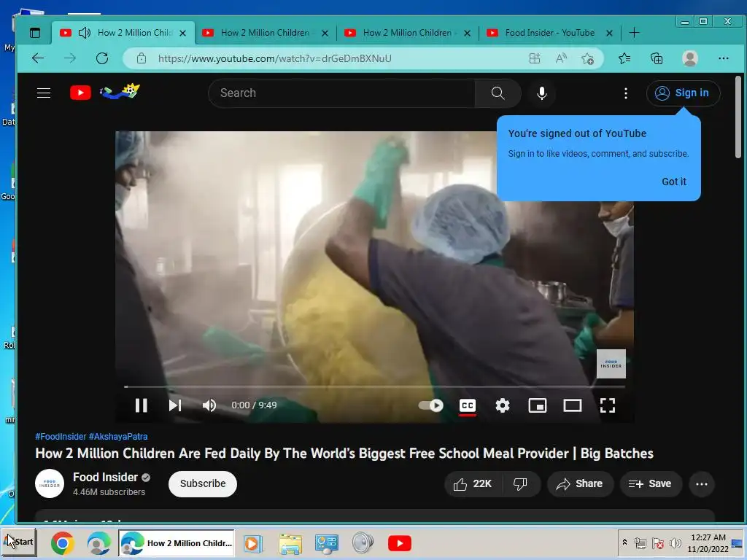Seek on the video progress bar
Screen dimensions: 747x560
coord(374,386)
